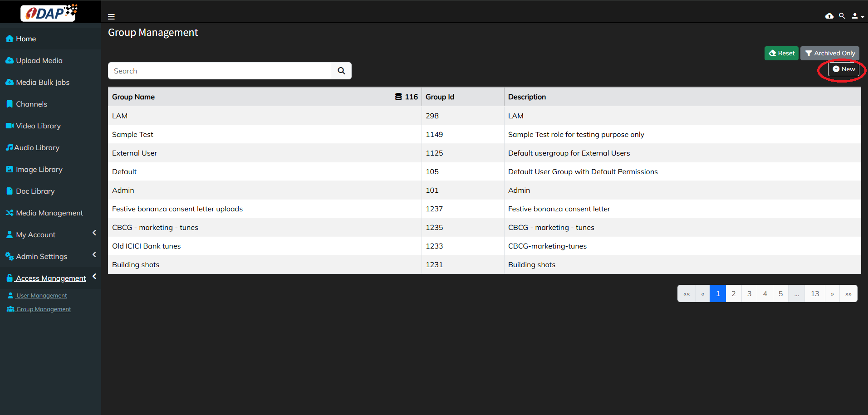Click the iDAP logo

point(50,13)
